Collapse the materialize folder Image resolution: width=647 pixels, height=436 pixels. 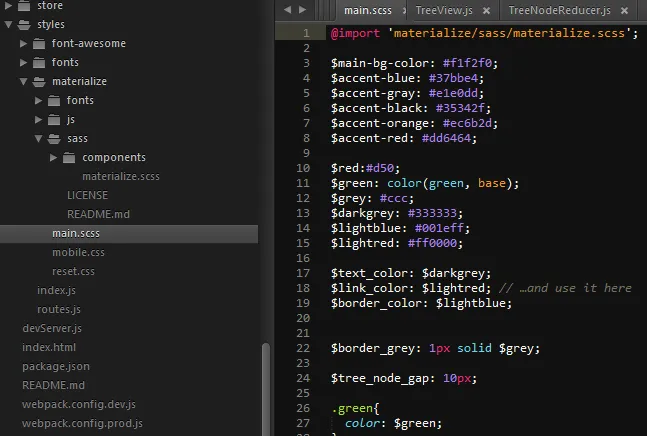coord(24,82)
